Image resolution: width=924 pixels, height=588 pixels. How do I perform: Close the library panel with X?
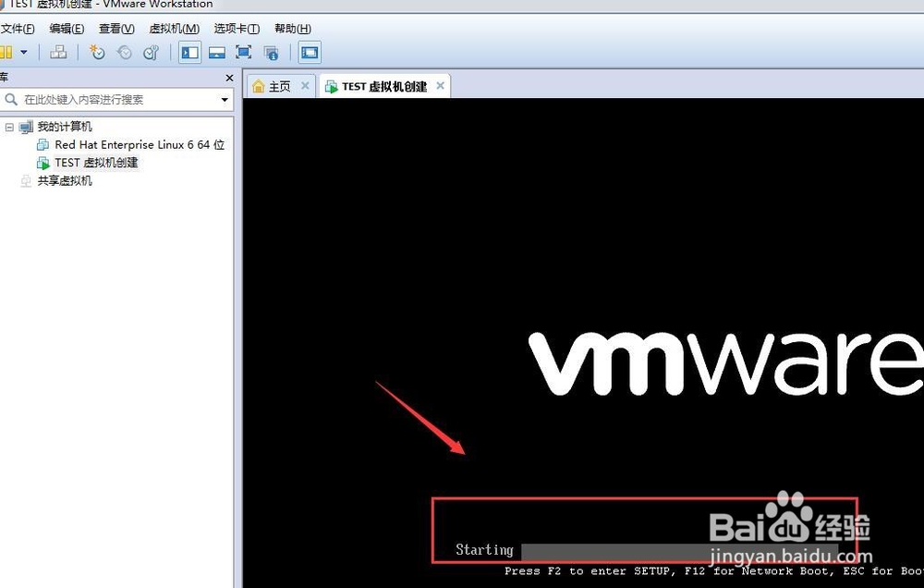[x=229, y=78]
